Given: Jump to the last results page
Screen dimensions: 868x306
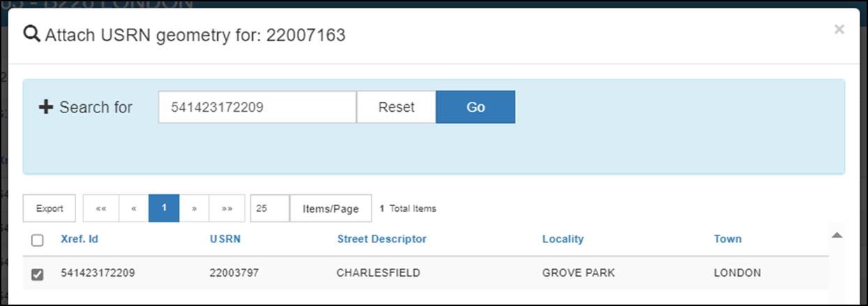Looking at the screenshot, I should click(227, 208).
